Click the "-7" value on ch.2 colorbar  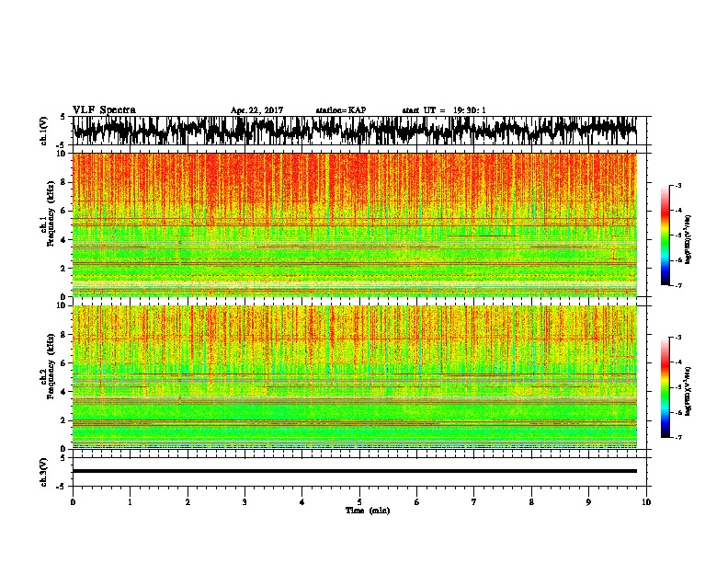[677, 437]
